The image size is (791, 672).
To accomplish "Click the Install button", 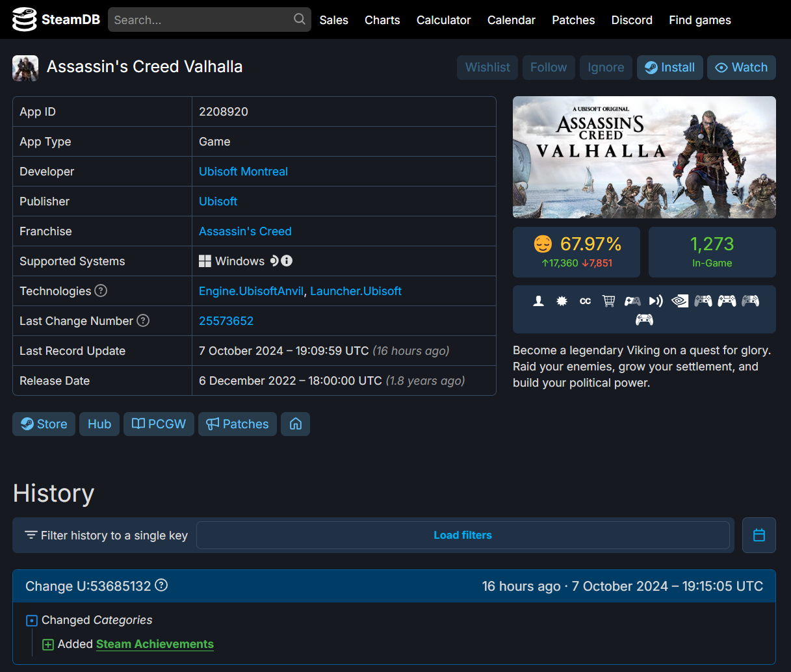I will pos(669,67).
